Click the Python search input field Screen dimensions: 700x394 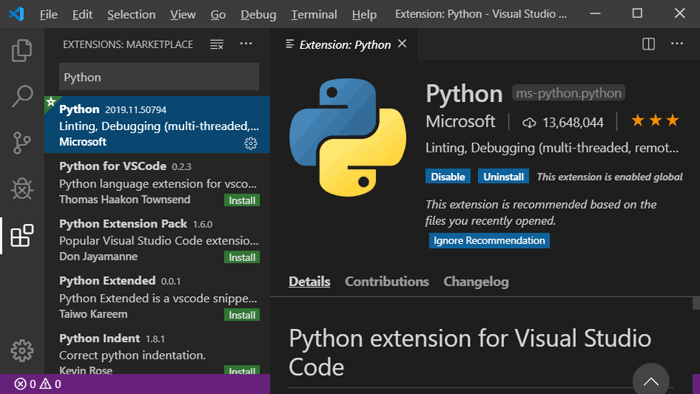click(159, 77)
